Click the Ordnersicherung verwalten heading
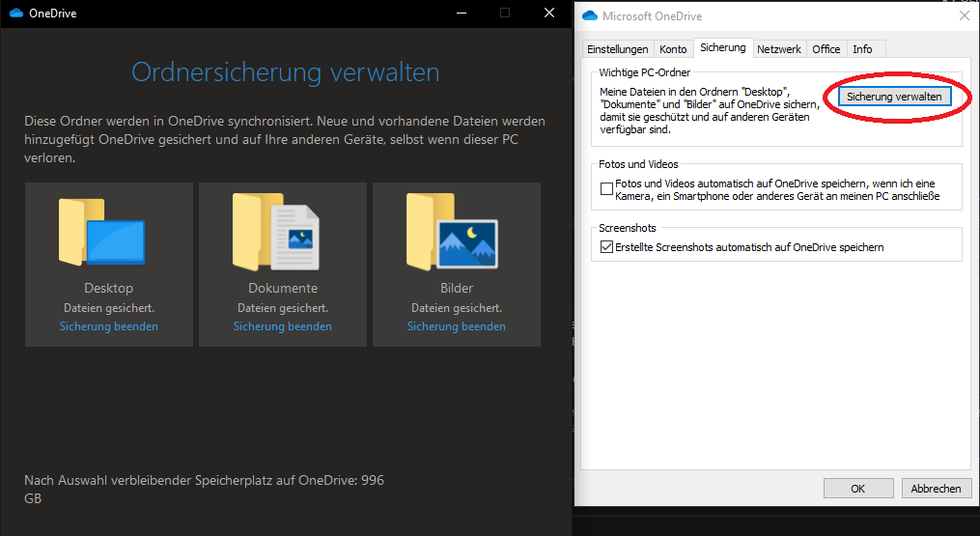This screenshot has width=980, height=536. click(286, 71)
